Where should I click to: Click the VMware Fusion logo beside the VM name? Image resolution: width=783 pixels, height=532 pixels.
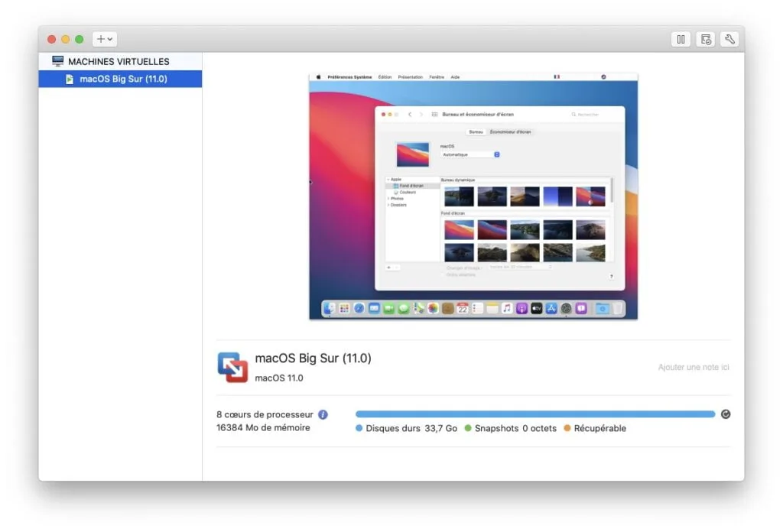coord(233,368)
